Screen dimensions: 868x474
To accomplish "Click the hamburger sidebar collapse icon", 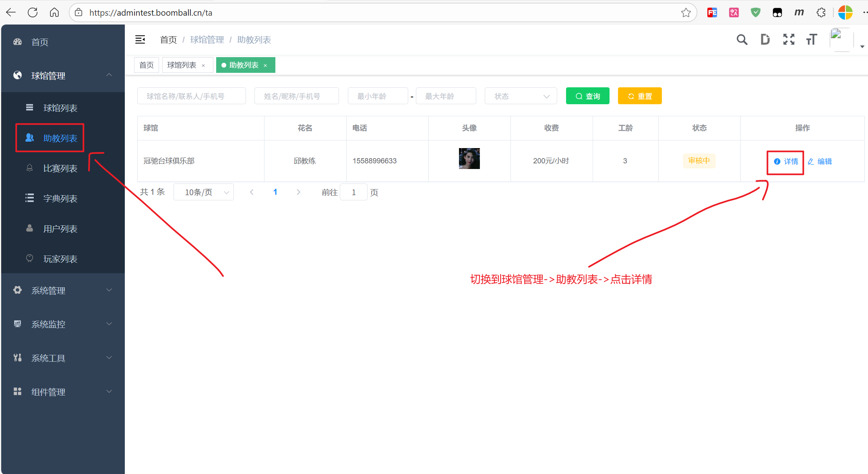I will [x=140, y=39].
